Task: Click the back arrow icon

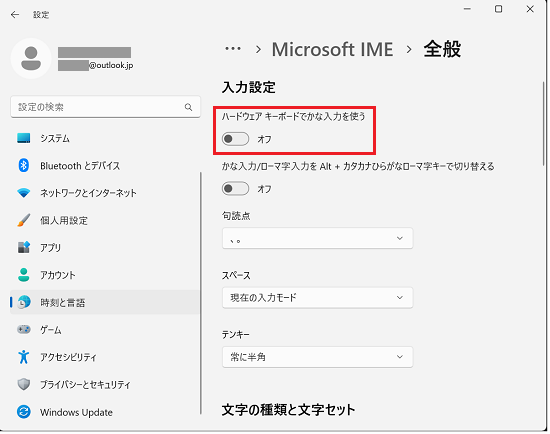Action: click(15, 14)
